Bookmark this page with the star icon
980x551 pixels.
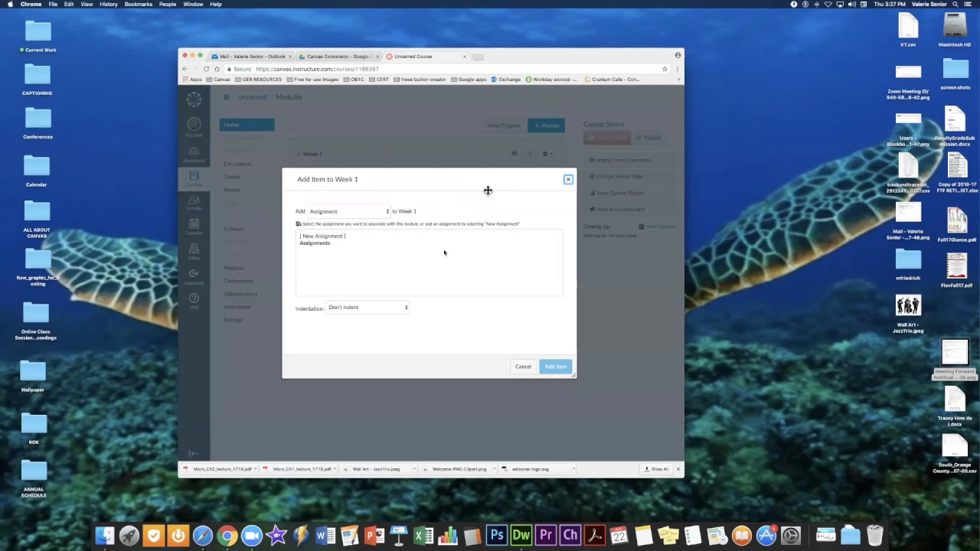coord(665,69)
